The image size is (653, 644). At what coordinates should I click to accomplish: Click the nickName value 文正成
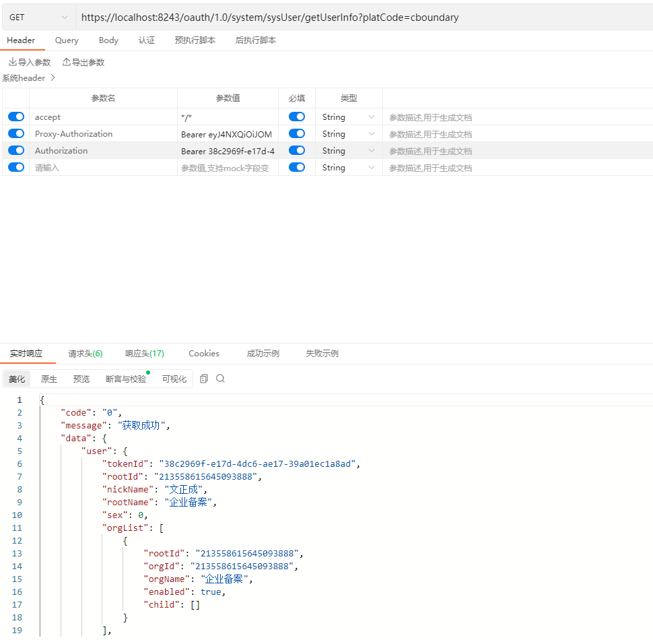click(183, 489)
